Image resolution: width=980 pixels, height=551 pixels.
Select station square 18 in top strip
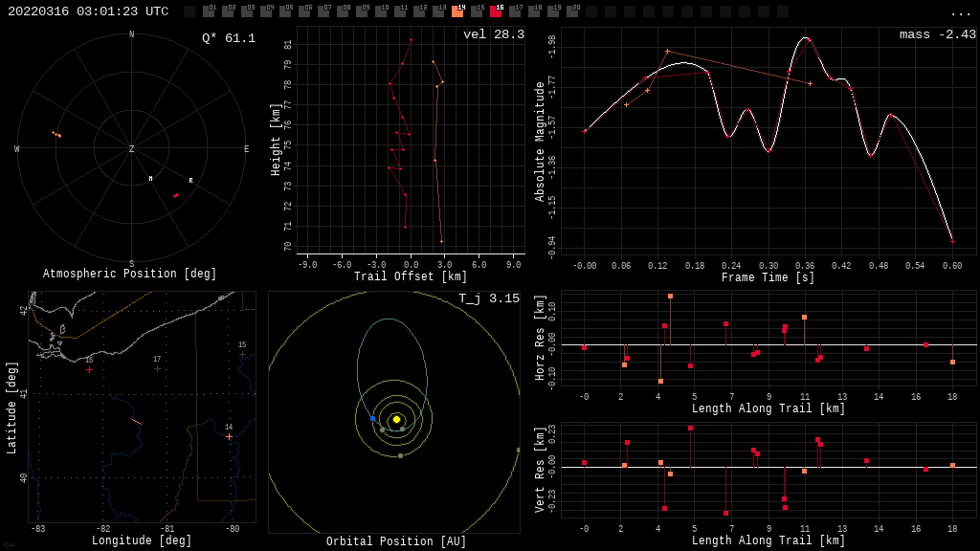tap(534, 11)
